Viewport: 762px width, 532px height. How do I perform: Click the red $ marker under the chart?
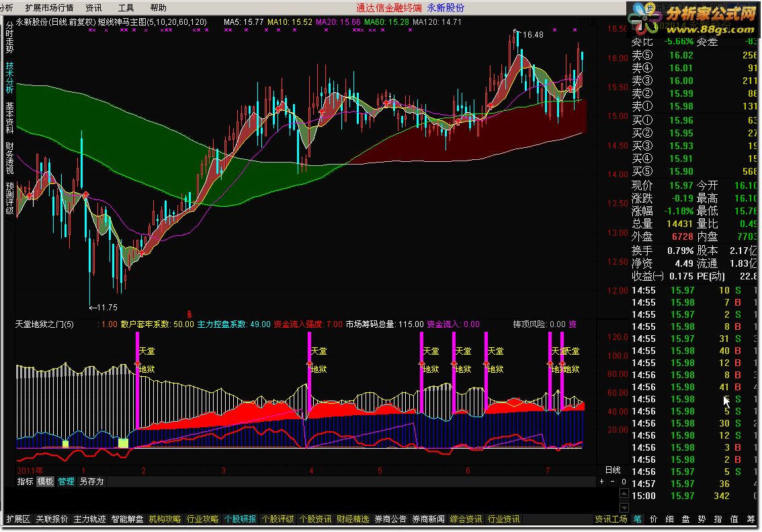(x=189, y=315)
